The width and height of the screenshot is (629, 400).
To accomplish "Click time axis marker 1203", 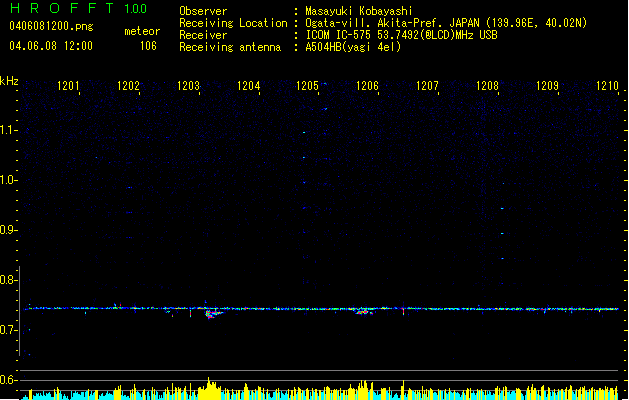I will click(x=189, y=86).
